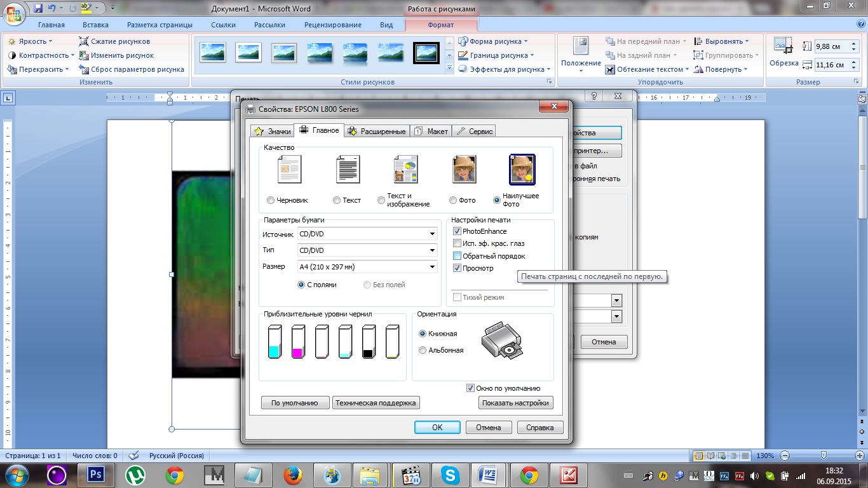Select the Альбомная orientation radio button
The image size is (868, 488).
(x=423, y=350)
